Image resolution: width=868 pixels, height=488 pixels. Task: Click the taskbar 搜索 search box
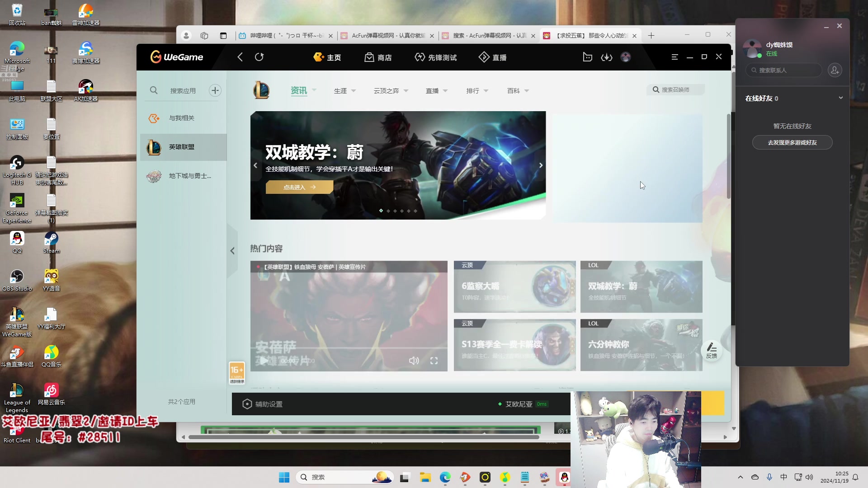point(344,477)
